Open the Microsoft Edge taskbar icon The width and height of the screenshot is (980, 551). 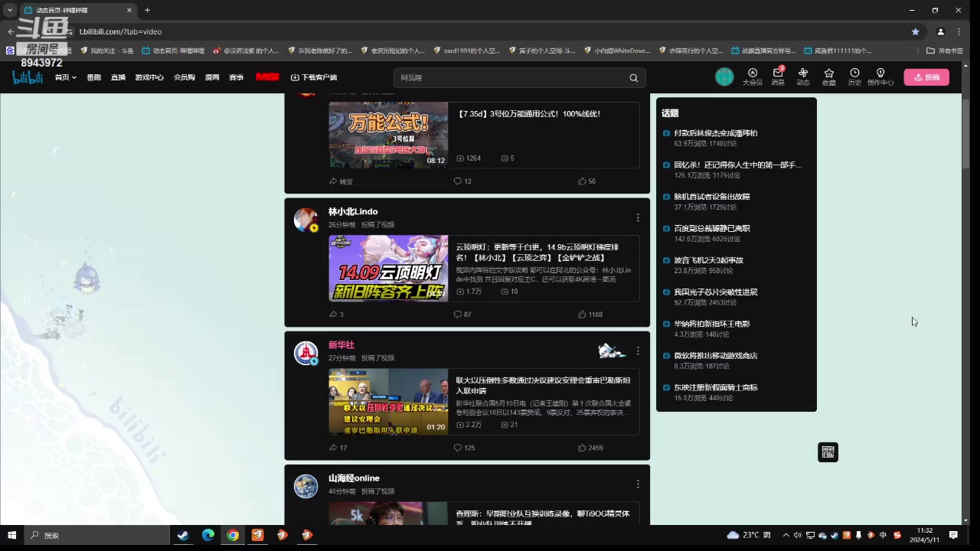[x=208, y=535]
